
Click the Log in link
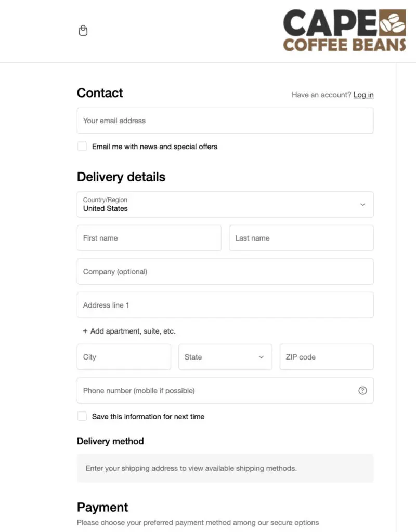coord(363,95)
